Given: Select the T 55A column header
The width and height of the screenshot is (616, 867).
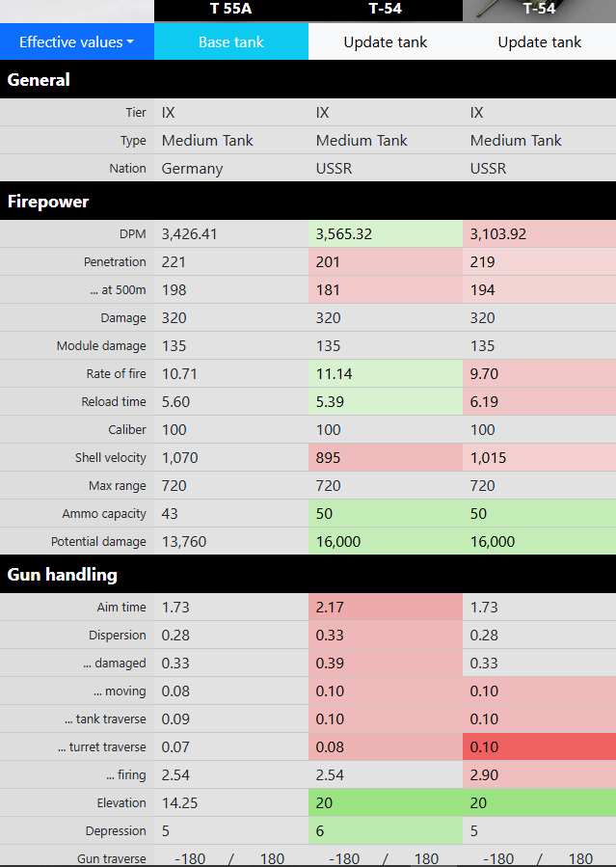Looking at the screenshot, I should coord(231,9).
